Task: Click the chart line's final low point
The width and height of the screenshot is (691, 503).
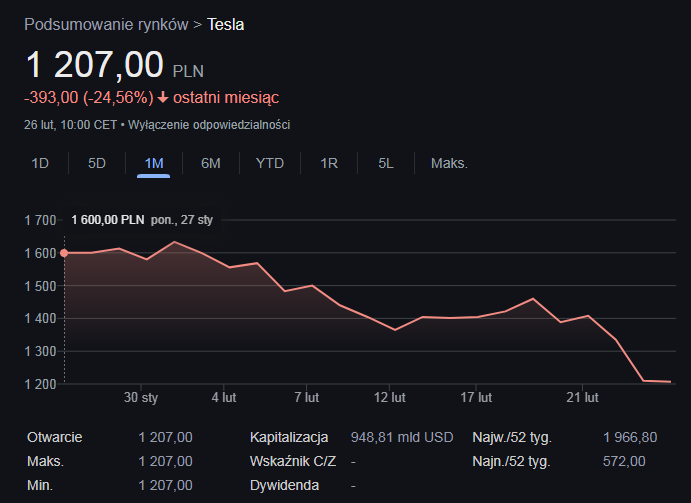Action: click(669, 382)
